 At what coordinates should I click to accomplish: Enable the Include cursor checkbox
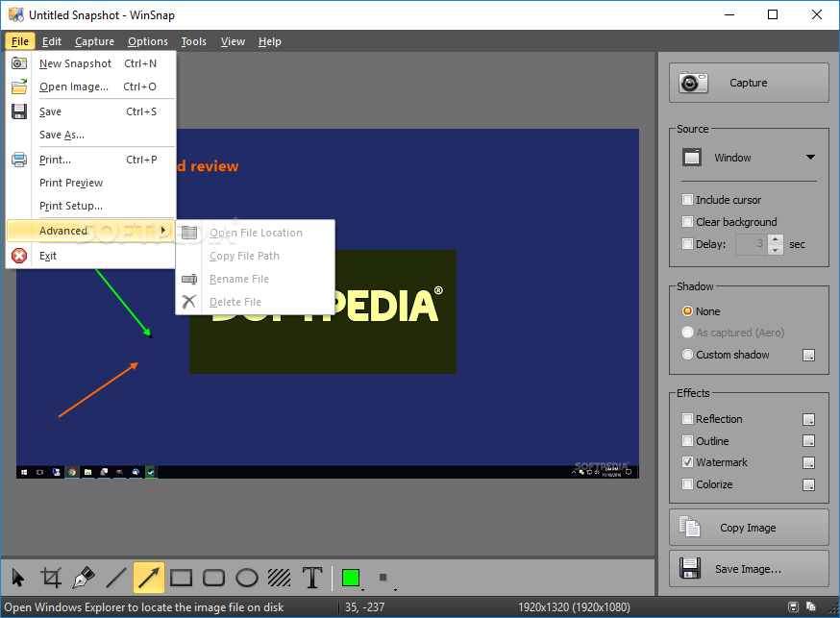[x=687, y=200]
